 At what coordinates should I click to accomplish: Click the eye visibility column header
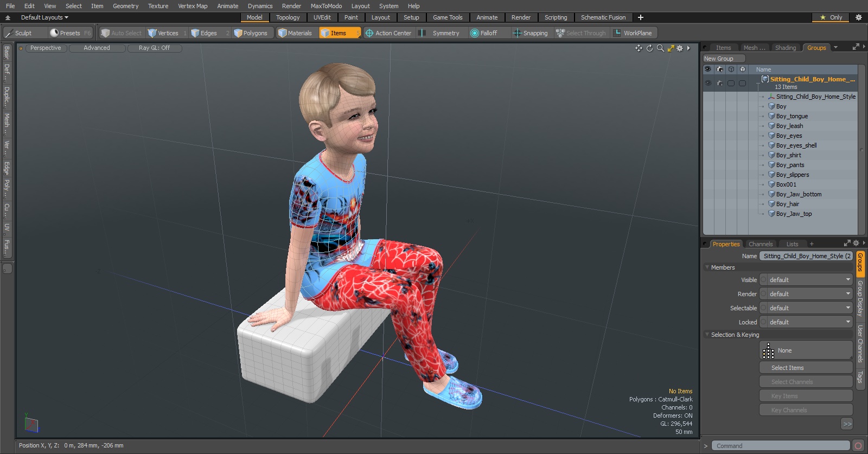(x=707, y=69)
